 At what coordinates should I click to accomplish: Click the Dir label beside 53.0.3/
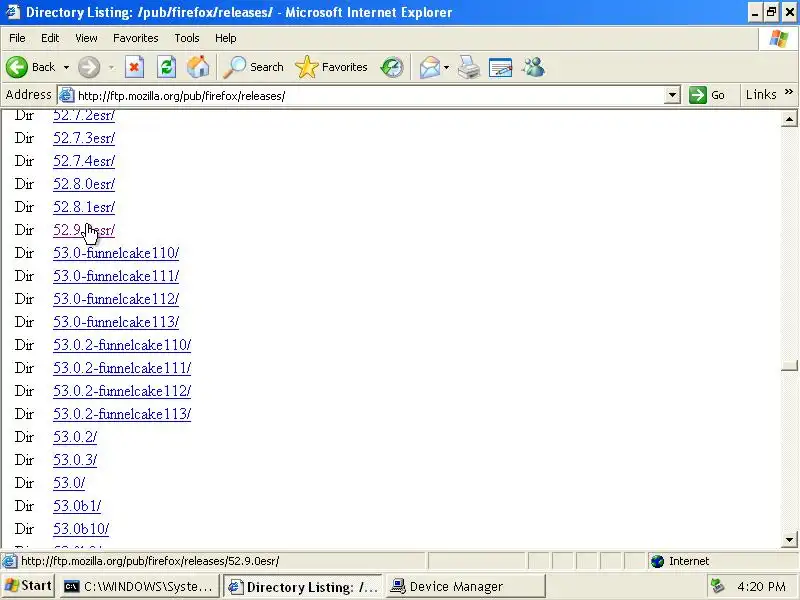tap(24, 460)
